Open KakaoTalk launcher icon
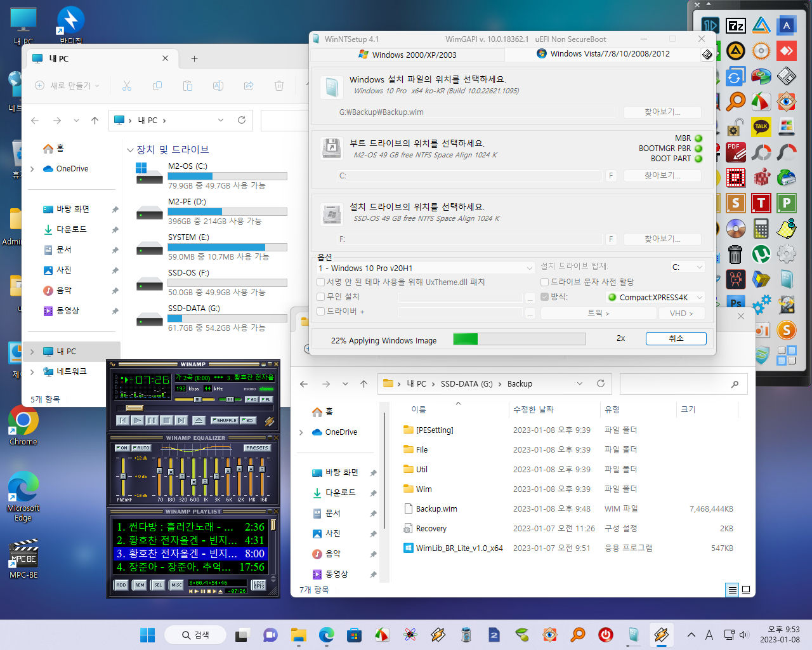Image resolution: width=812 pixels, height=650 pixels. pyautogui.click(x=761, y=126)
